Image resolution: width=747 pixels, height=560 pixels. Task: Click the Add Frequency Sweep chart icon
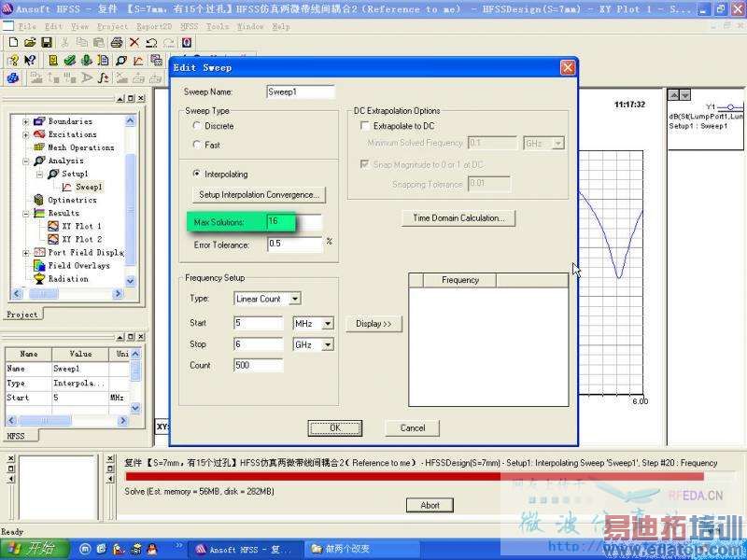[138, 61]
